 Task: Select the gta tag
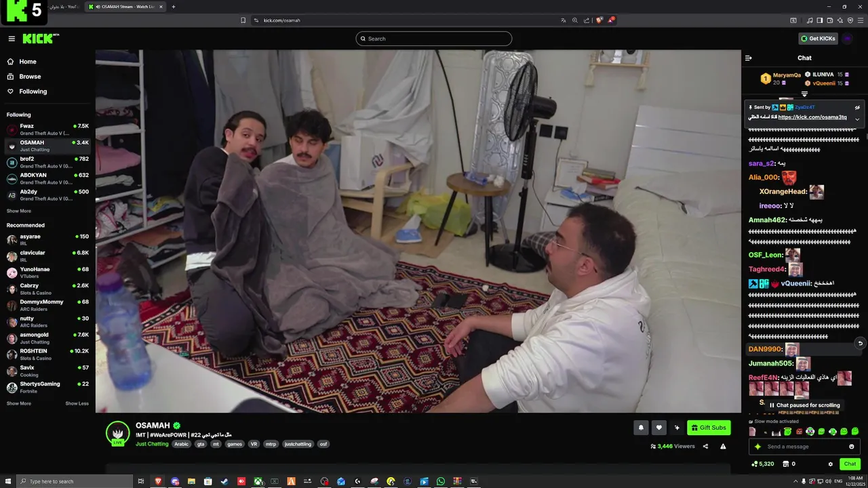(201, 444)
